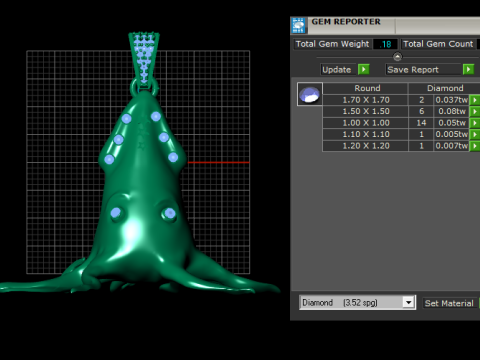Select the round diamond gem thumbnail
Screen dimensions: 480x360
(310, 94)
